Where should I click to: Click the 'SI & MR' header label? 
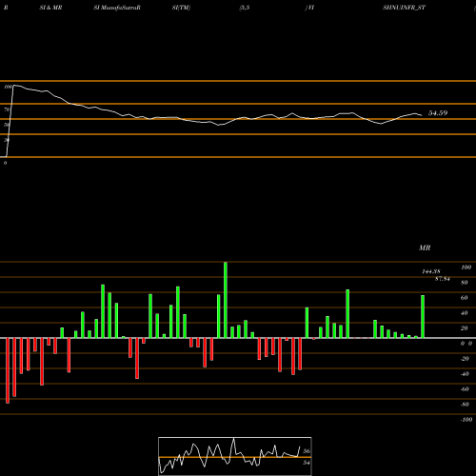coord(50,8)
